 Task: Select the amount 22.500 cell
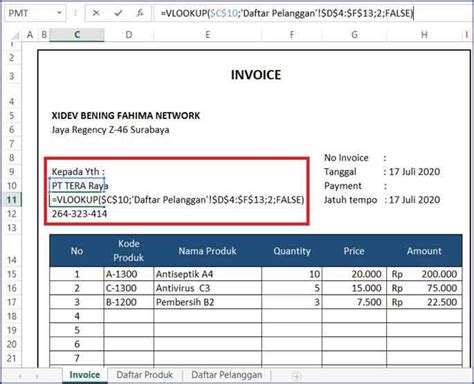[x=424, y=302]
